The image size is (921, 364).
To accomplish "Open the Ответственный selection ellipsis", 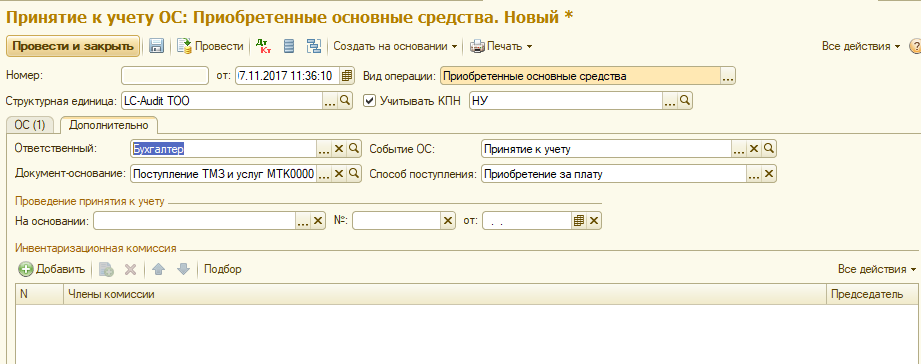I will tap(324, 149).
